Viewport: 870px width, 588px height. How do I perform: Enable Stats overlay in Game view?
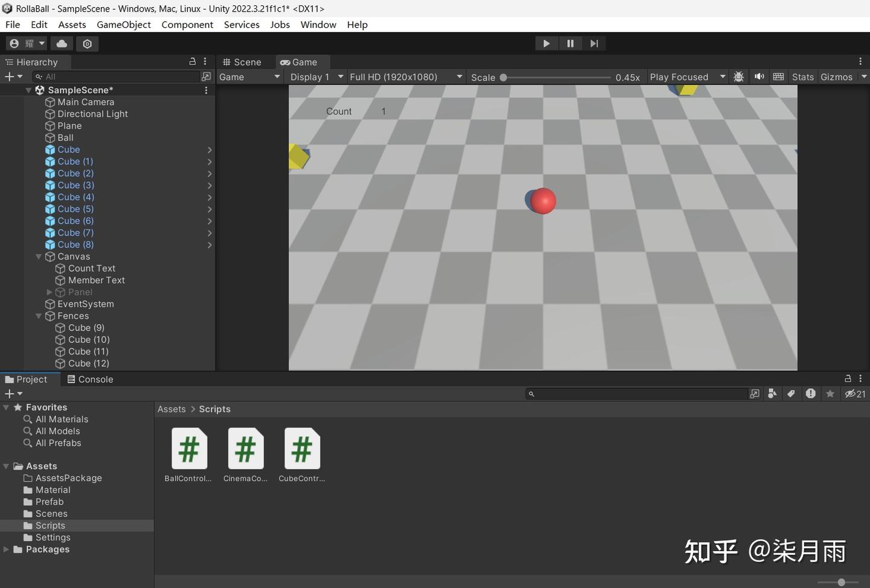[x=802, y=77]
